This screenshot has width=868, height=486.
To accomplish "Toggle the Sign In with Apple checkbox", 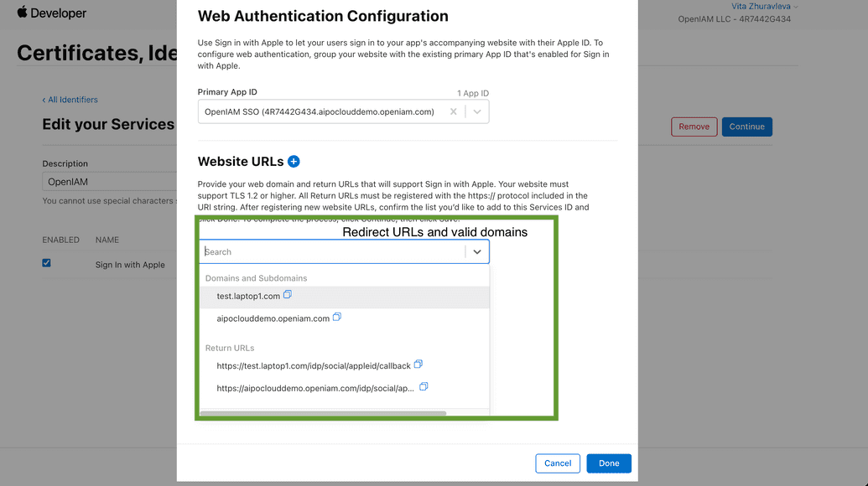I will point(46,263).
